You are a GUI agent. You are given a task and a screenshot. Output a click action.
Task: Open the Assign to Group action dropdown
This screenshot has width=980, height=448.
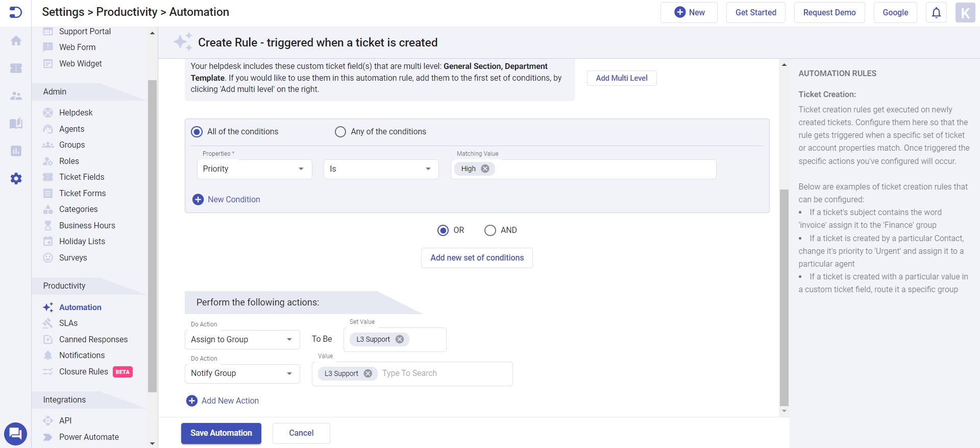tap(242, 340)
